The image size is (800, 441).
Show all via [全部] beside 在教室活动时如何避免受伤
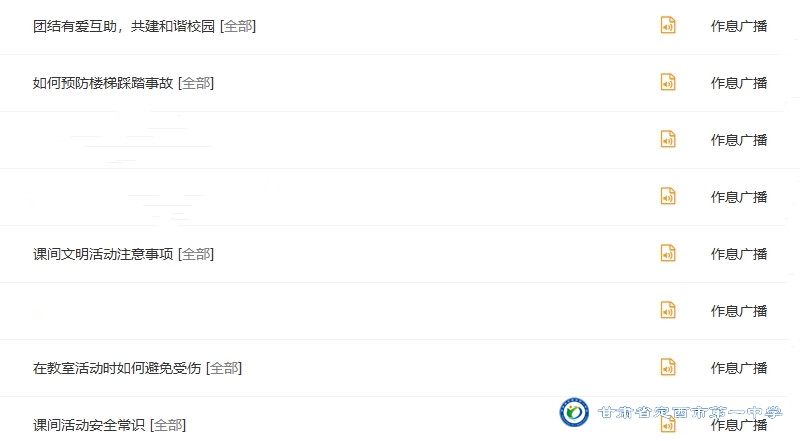(224, 368)
